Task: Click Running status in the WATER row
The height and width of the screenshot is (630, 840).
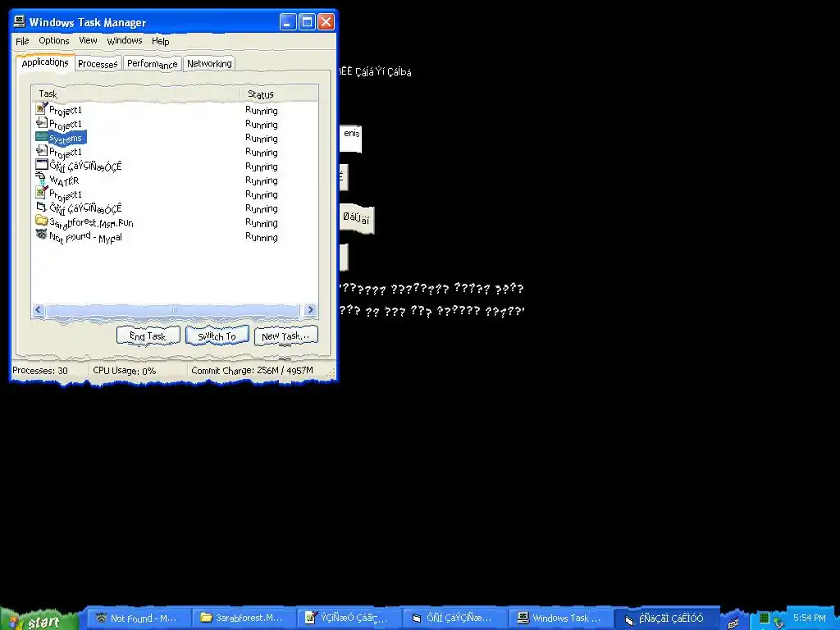Action: pyautogui.click(x=262, y=180)
